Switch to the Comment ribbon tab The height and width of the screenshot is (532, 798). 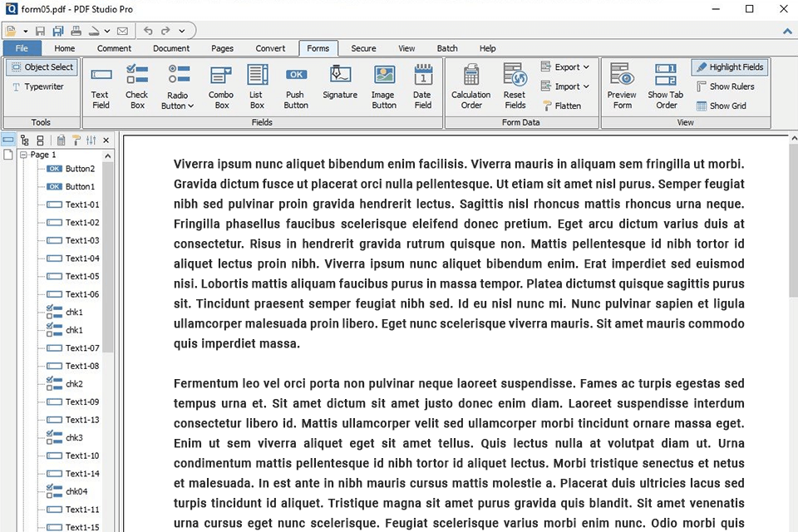click(x=114, y=48)
